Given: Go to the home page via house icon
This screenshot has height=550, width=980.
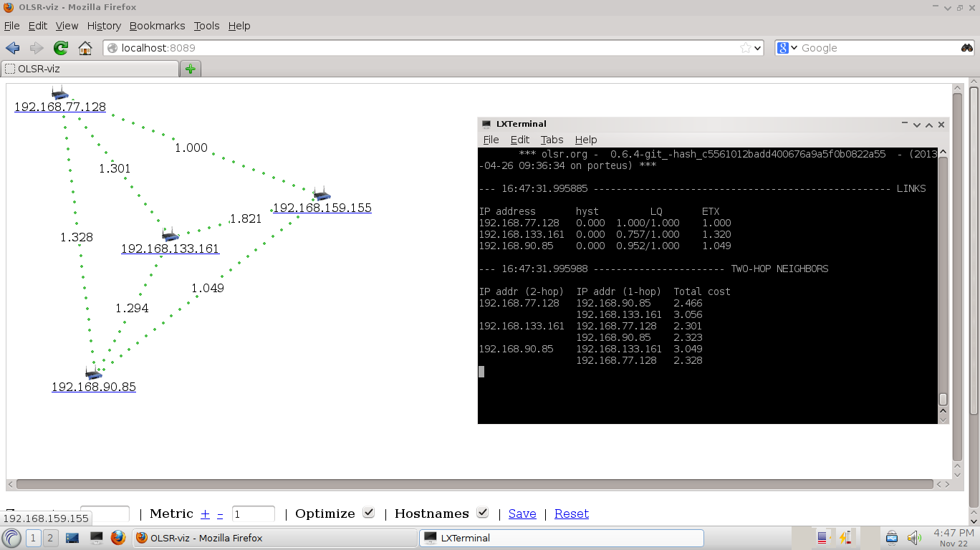Looking at the screenshot, I should pos(85,48).
